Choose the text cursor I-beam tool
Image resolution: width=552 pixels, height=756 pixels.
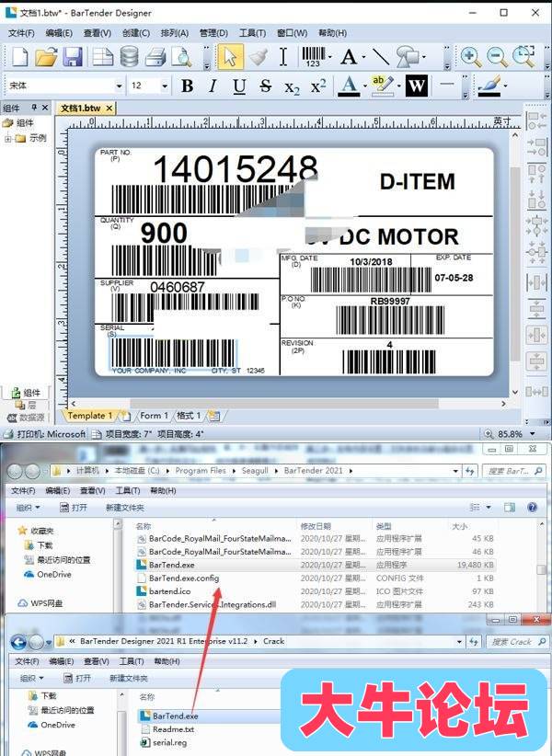click(x=283, y=57)
